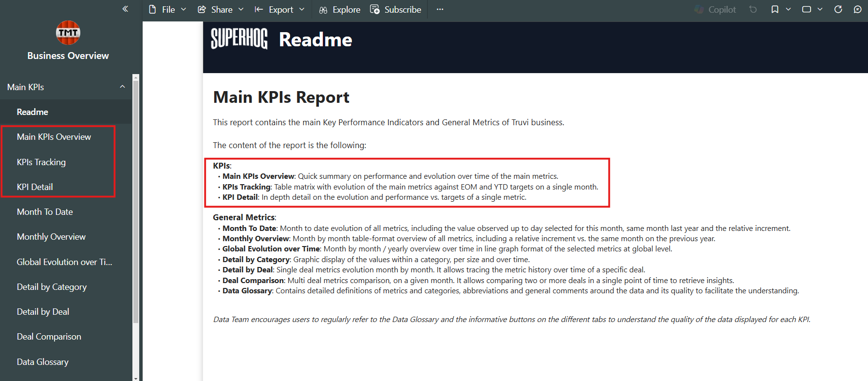Viewport: 868px width, 381px height.
Task: Click the Copilot icon in toolbar
Action: [715, 9]
